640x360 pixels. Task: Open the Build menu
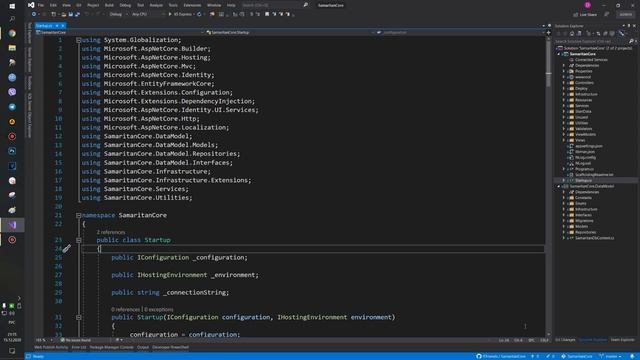(x=109, y=5)
